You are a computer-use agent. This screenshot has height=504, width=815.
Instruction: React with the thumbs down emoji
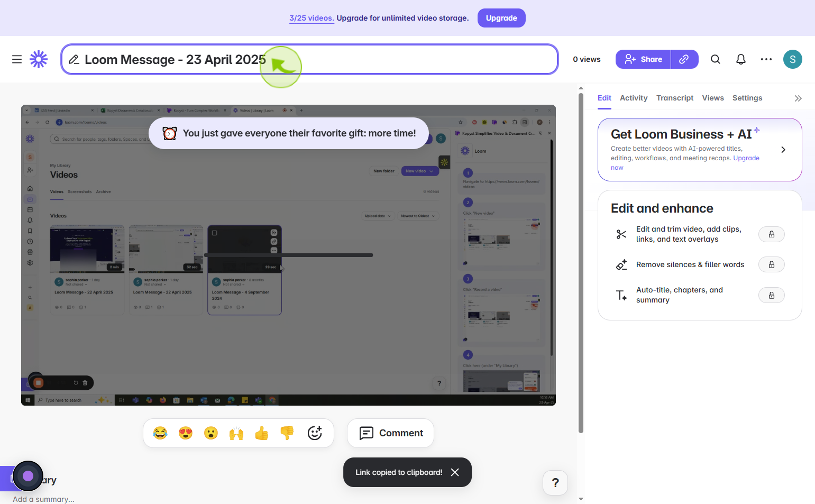(287, 433)
